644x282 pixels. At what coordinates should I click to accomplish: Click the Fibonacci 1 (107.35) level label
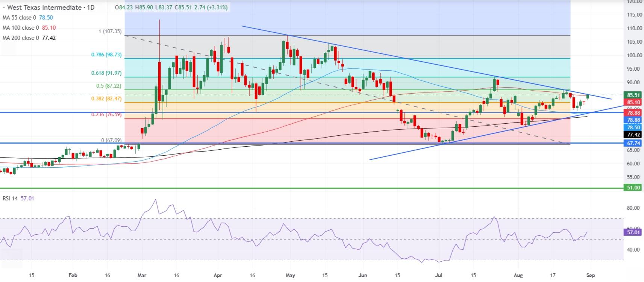coord(110,32)
